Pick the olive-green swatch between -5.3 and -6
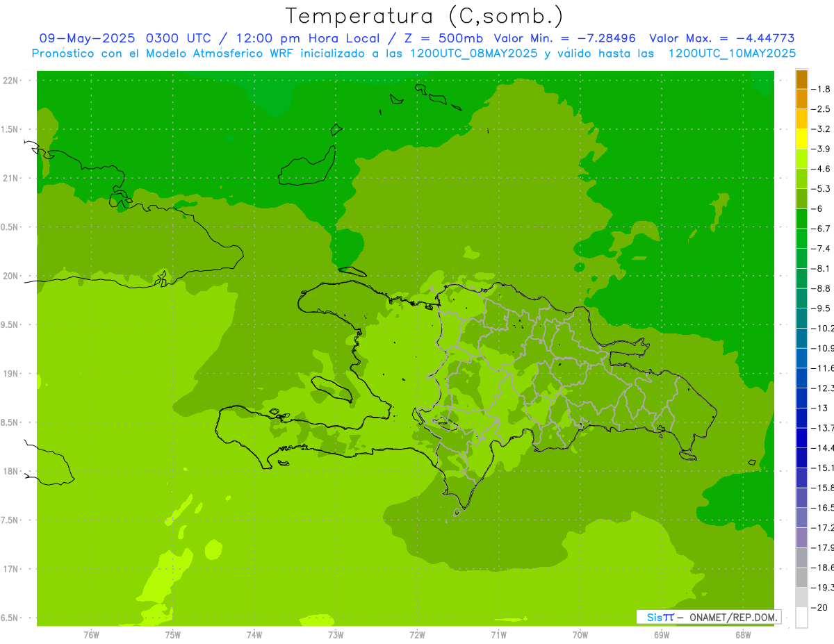Screen dimensions: 834x644 pyautogui.click(x=801, y=199)
